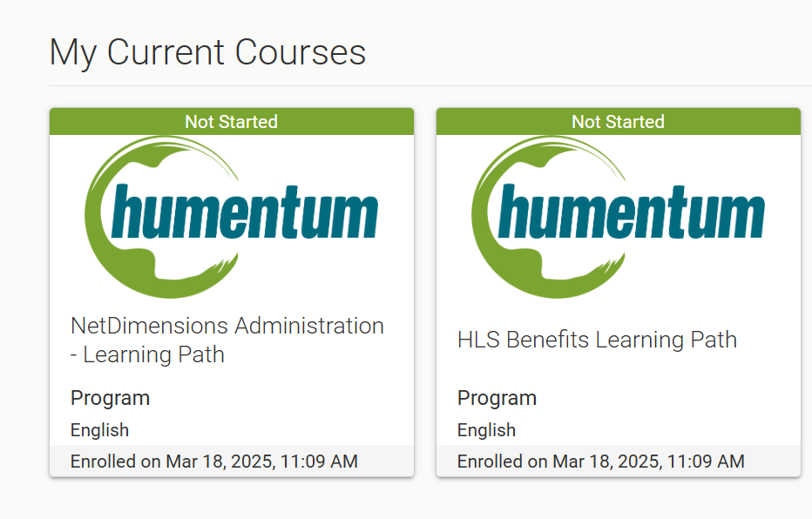Viewport: 812px width, 519px height.
Task: Click the Not Started banner on HLS Benefits card
Action: 618,122
